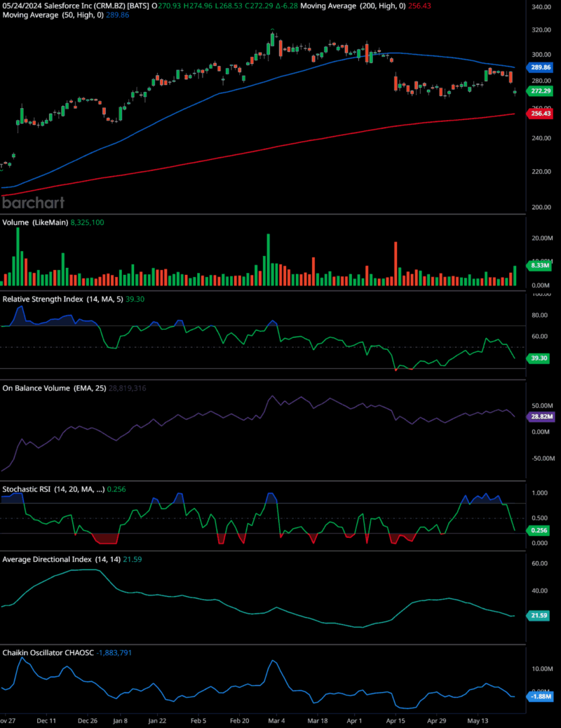Click the Mar 18 date axis label
This screenshot has width=561, height=728.
point(318,721)
